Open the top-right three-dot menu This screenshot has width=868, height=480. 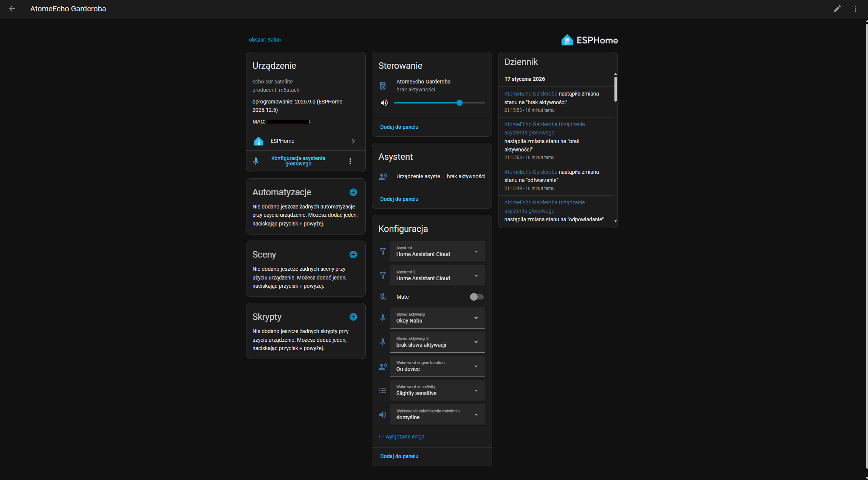[x=855, y=9]
